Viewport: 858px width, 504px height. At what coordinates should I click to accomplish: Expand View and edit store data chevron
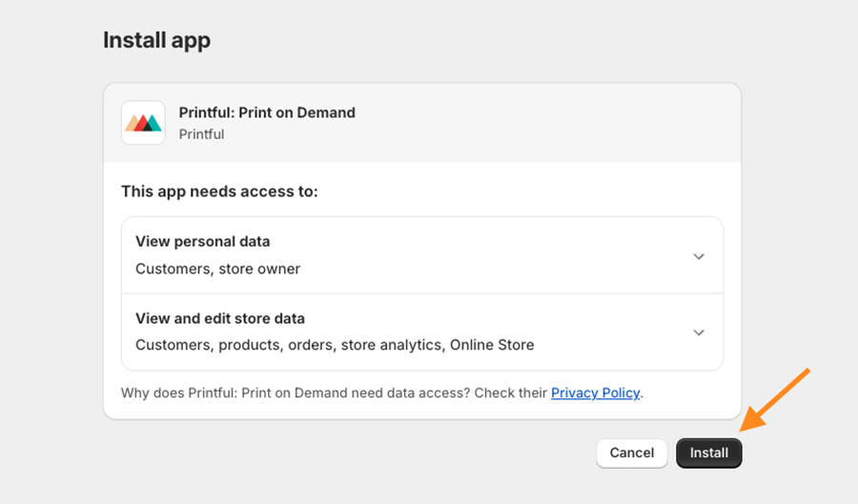[x=699, y=333]
